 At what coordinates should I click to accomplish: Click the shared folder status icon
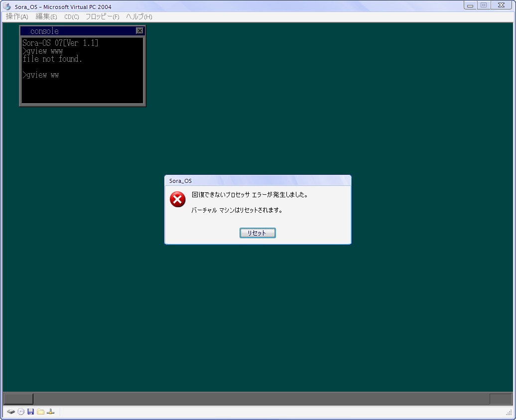40,412
